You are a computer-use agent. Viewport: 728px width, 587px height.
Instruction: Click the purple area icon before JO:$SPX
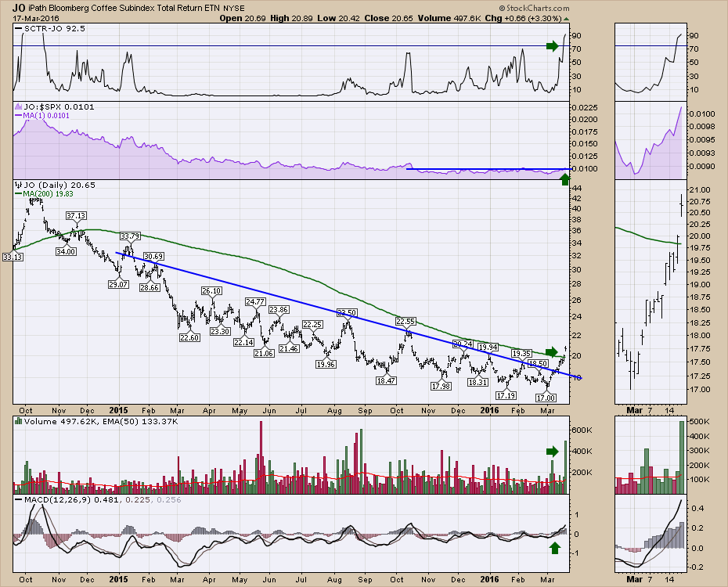18,106
